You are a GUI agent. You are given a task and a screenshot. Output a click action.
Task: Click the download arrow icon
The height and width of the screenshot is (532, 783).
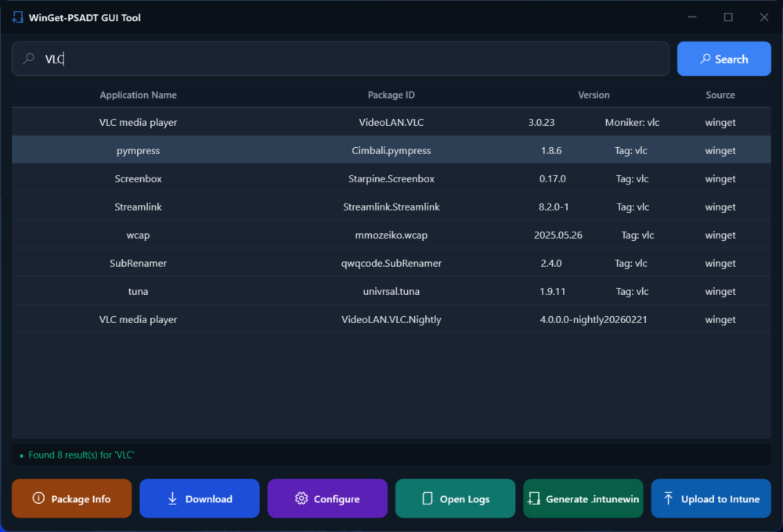pos(172,498)
